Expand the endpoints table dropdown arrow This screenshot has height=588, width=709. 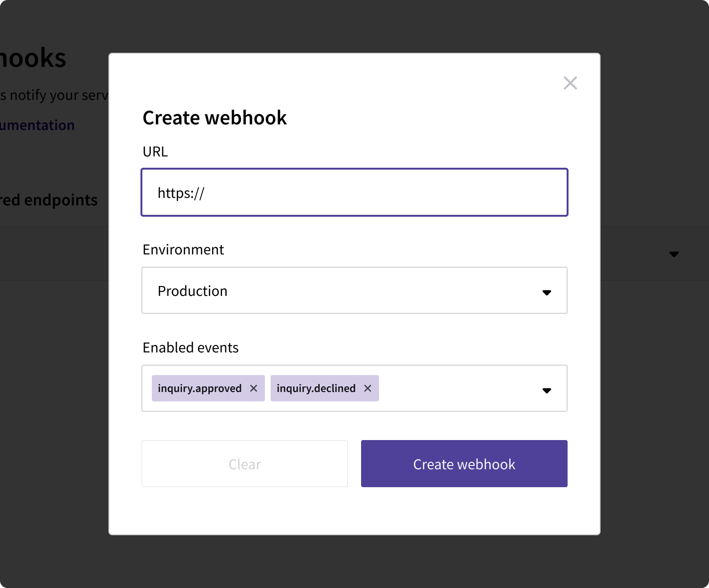[674, 254]
